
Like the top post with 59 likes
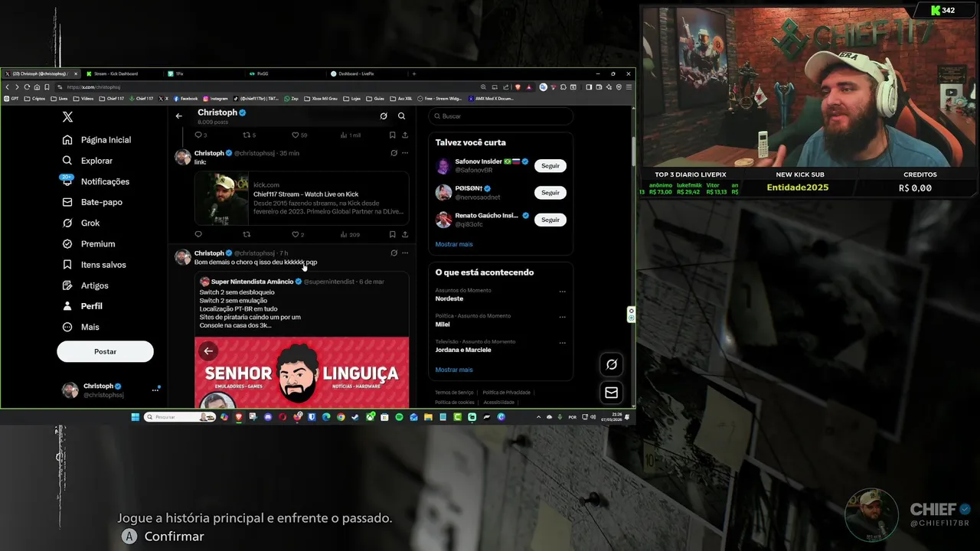(x=300, y=135)
